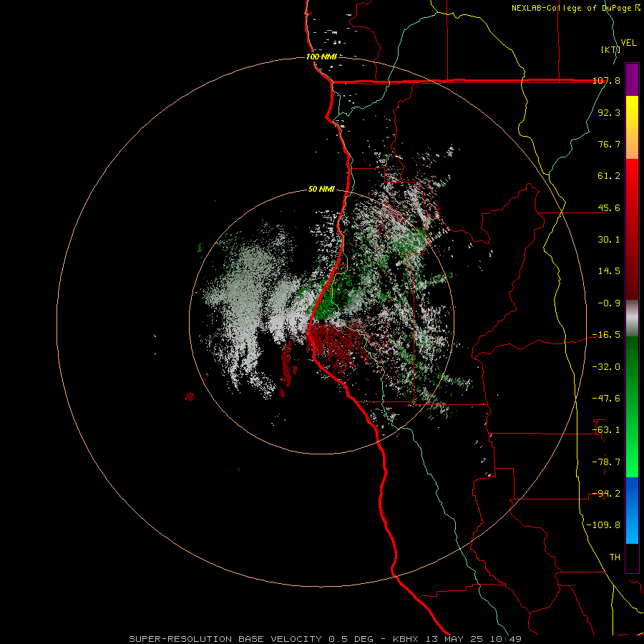Click the 14.5 velocity scale value
This screenshot has width=644, height=644.
[x=609, y=271]
